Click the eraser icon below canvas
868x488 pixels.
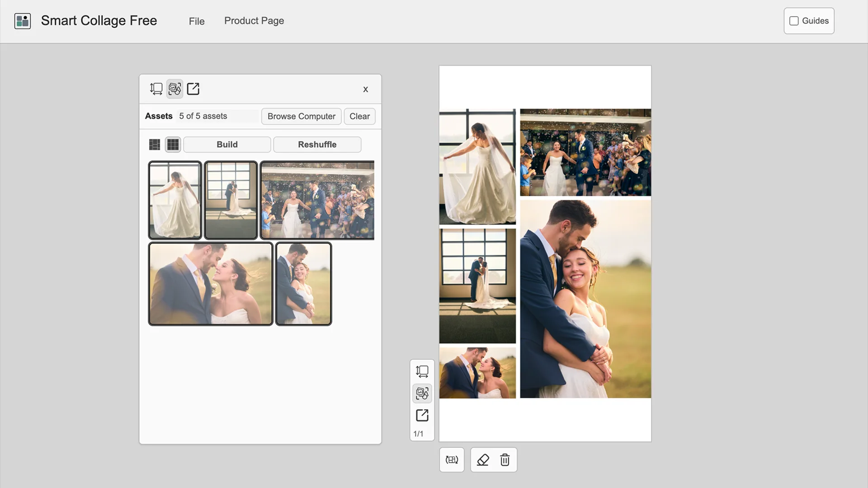coord(483,460)
